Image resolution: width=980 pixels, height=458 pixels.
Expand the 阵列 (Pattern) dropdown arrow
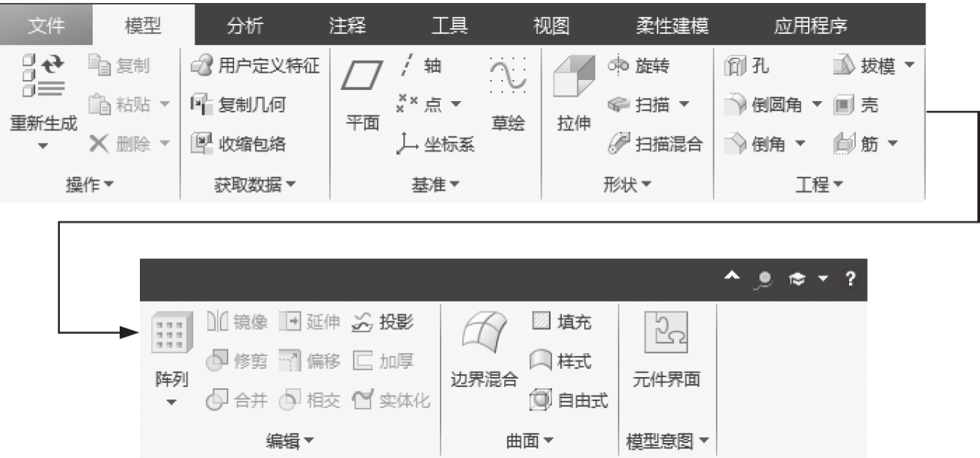(171, 403)
